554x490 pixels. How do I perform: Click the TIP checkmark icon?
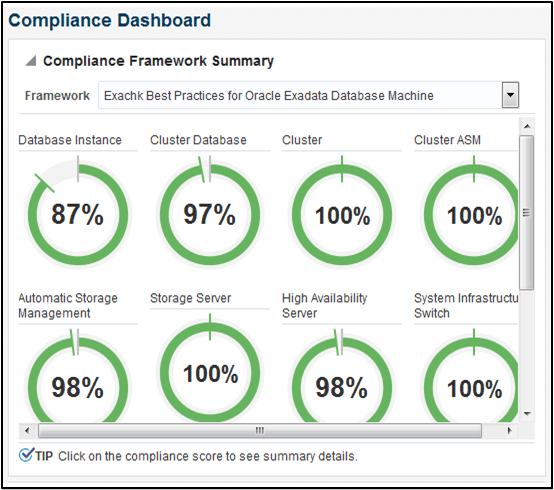coord(26,455)
